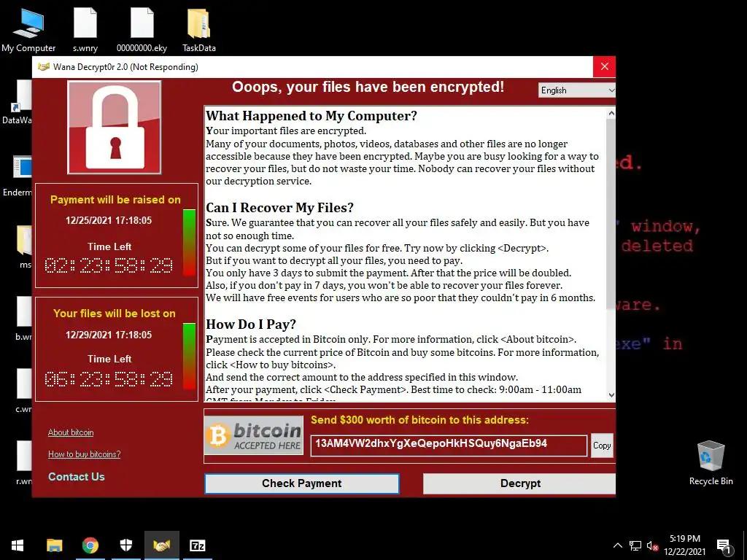This screenshot has width=747, height=560.
Task: Click the Check Payment button
Action: click(301, 483)
